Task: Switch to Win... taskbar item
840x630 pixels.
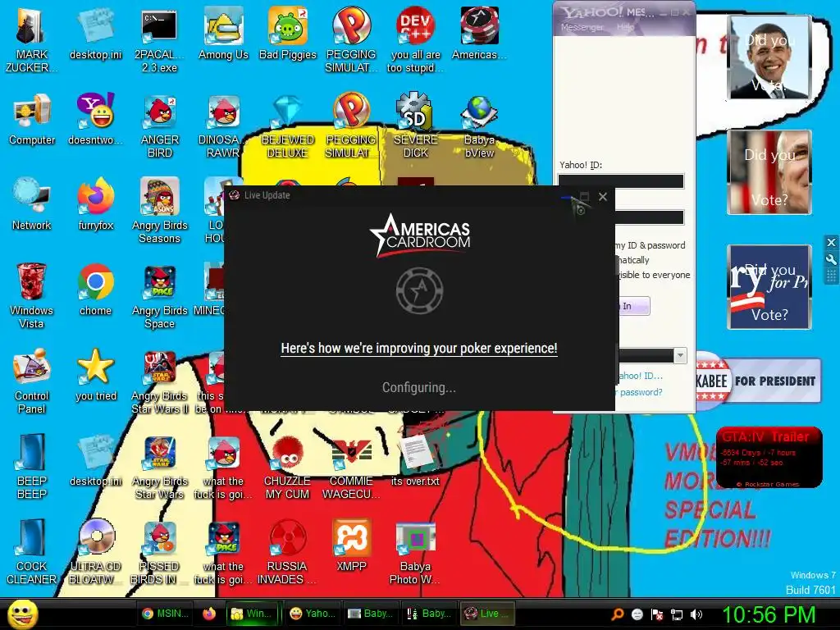Action: coord(251,614)
